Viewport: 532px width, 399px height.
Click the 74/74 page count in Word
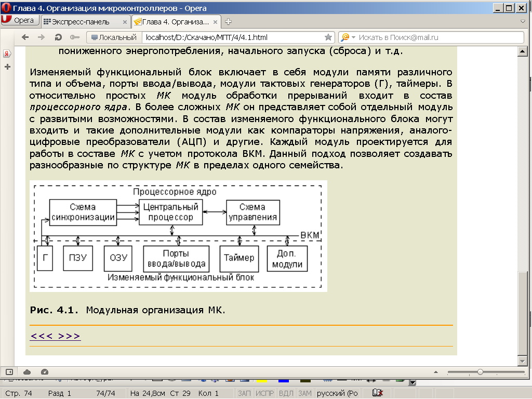(105, 393)
